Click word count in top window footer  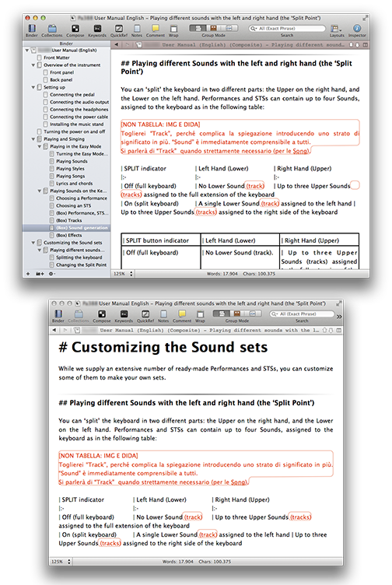[x=222, y=274]
